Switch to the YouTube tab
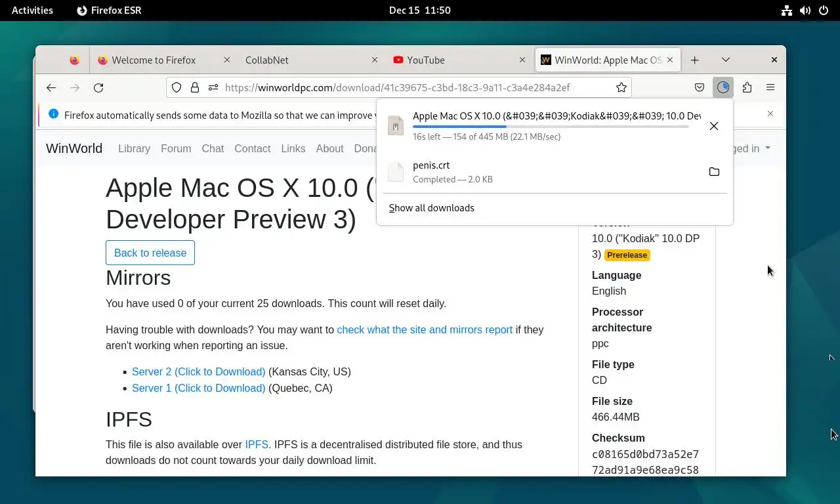This screenshot has width=840, height=504. 459,60
